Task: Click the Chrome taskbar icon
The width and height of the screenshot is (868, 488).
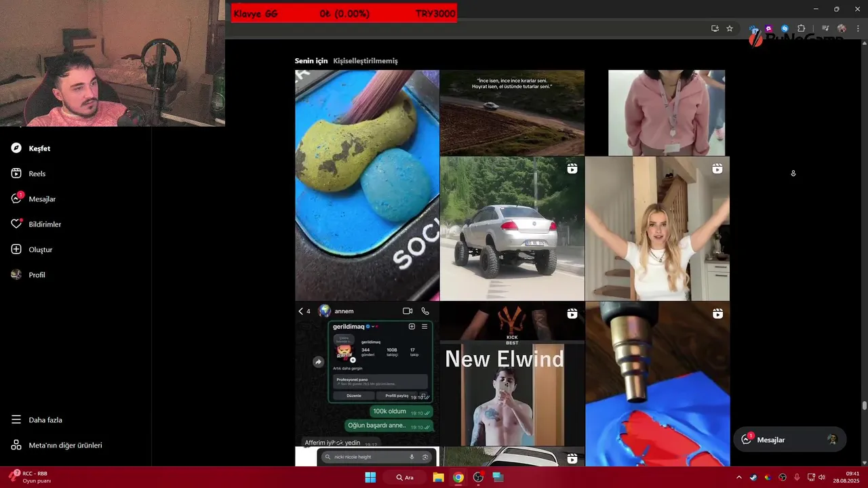Action: click(x=458, y=477)
